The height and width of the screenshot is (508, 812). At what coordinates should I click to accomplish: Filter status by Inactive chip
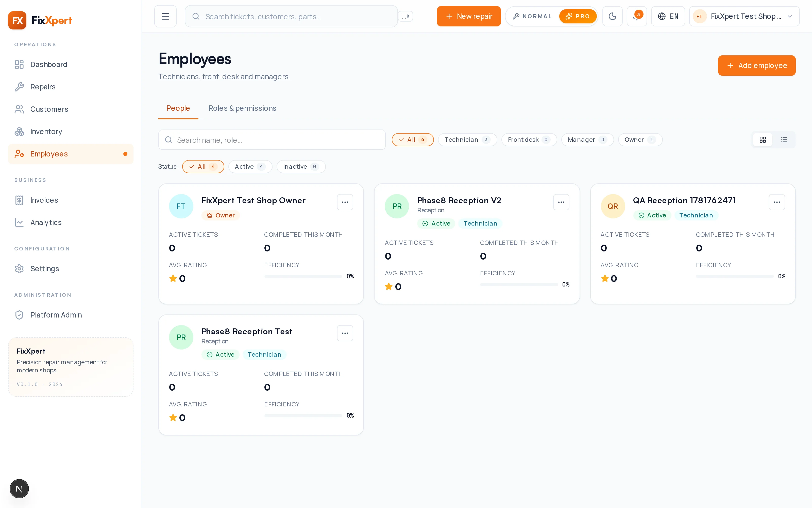[301, 167]
